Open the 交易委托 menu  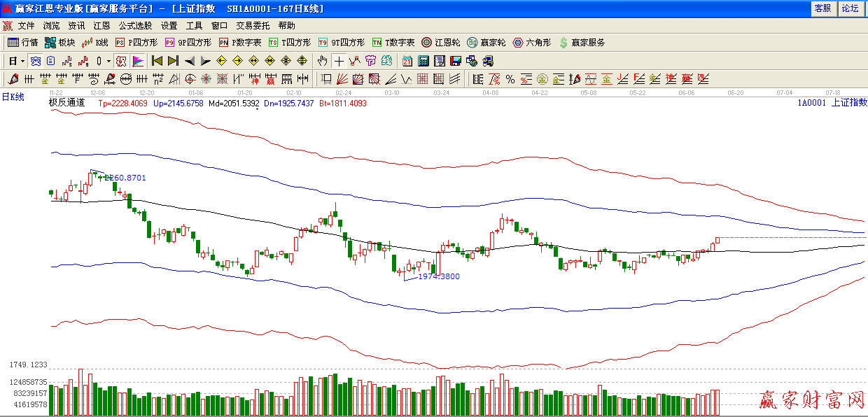coord(253,25)
